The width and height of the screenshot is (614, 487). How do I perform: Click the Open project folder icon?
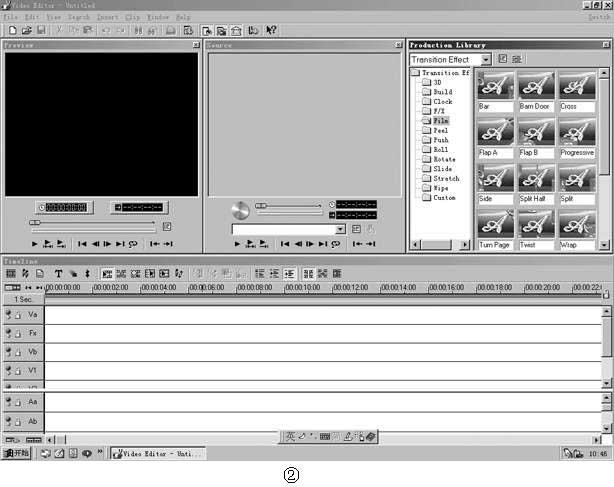26,31
